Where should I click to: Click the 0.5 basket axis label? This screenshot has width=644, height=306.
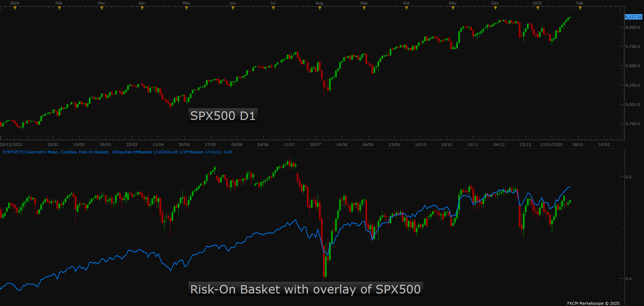click(629, 177)
